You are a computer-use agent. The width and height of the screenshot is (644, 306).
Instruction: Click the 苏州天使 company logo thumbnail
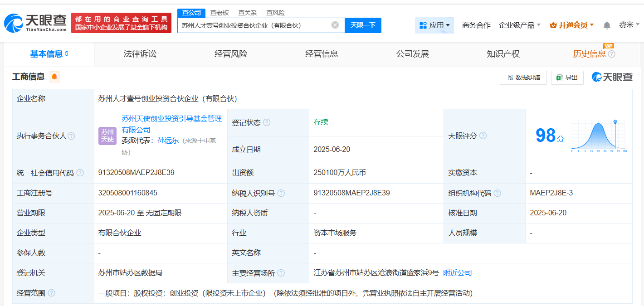point(107,136)
